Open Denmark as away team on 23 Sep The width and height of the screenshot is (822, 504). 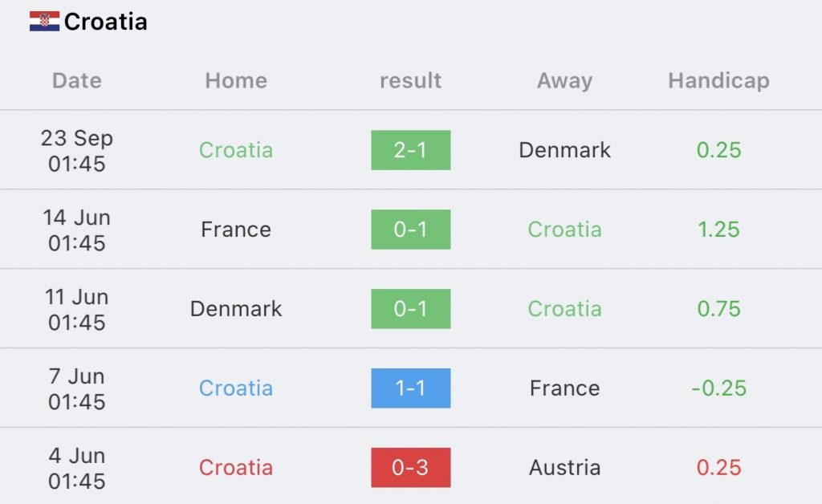(x=564, y=150)
